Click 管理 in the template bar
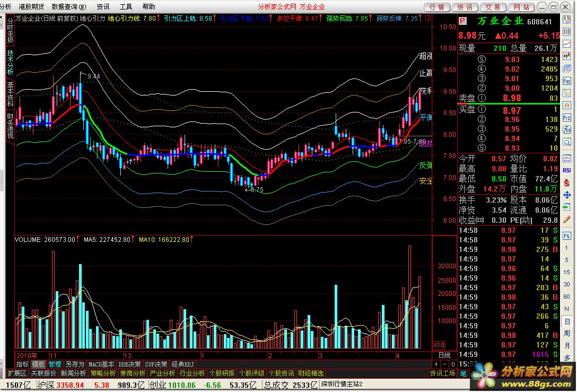The image size is (577, 392). click(55, 364)
